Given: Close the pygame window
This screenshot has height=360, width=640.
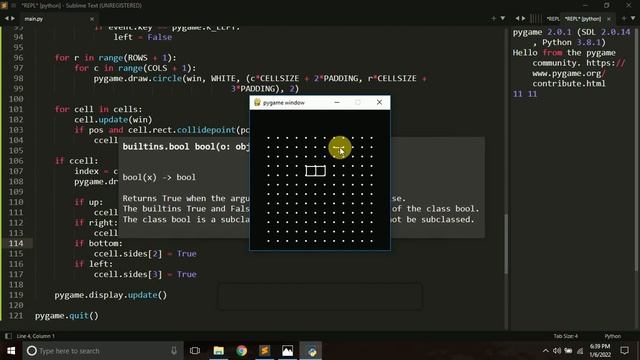Looking at the screenshot, I should [x=379, y=102].
